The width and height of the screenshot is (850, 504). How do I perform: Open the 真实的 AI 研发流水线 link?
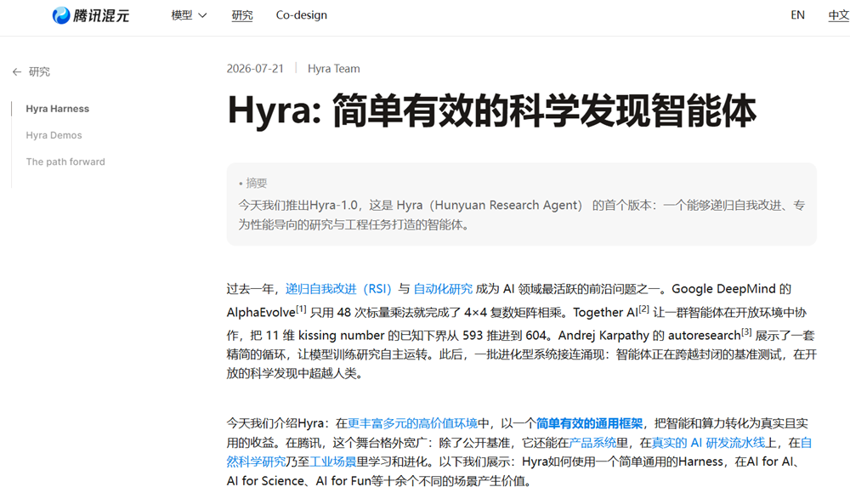708,443
